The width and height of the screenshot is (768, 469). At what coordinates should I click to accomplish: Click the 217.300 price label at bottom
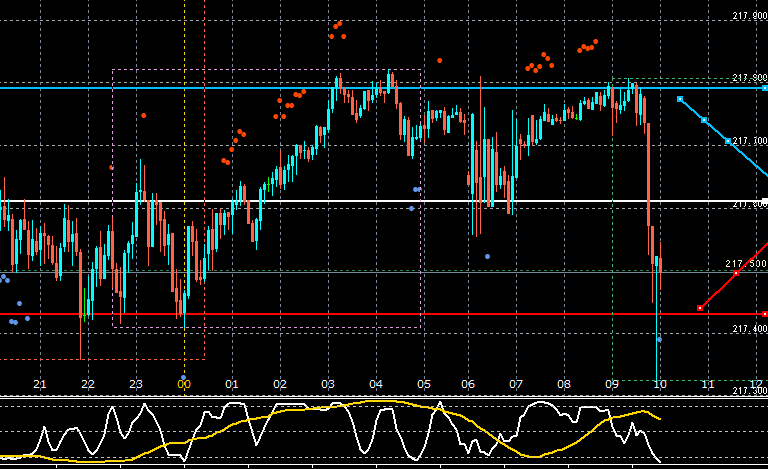click(x=749, y=391)
